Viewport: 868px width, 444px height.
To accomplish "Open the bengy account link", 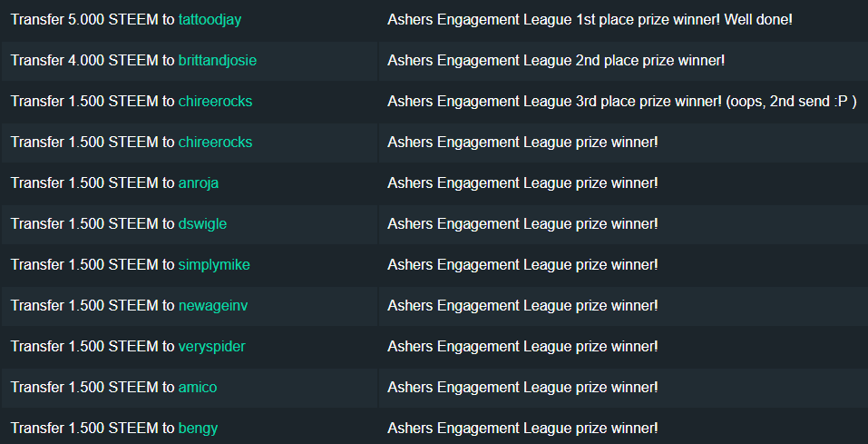I will pos(198,429).
